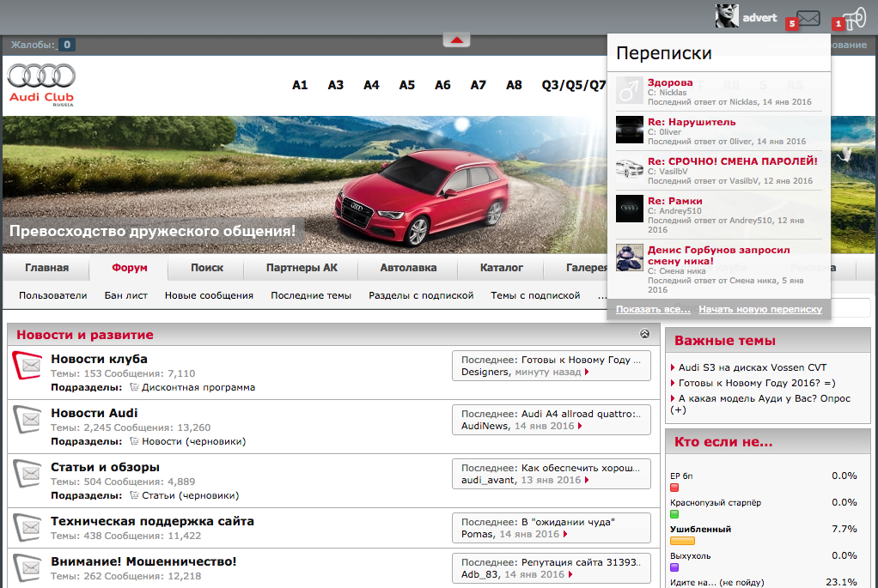Screen dimensions: 878x588
Task: Click the Nicklas conversation avatar
Action: point(630,91)
